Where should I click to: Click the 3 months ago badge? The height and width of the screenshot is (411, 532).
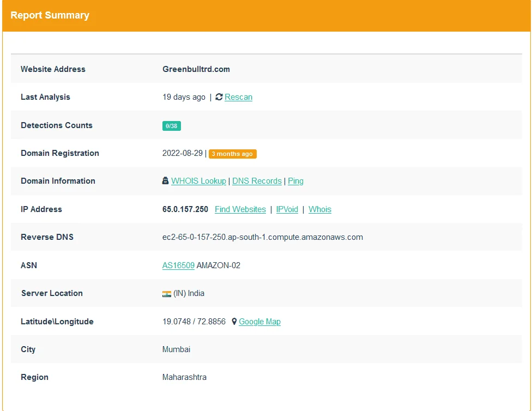232,154
